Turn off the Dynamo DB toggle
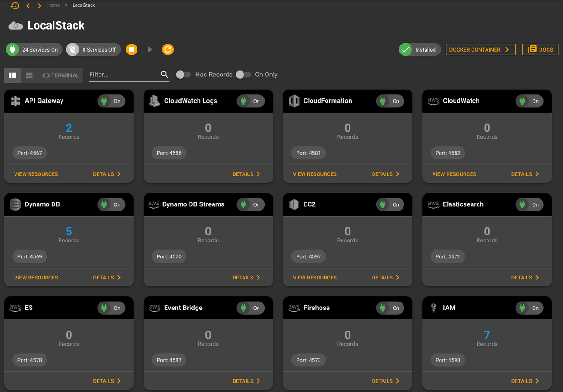Screen dimensions: 563x392 pos(111,204)
